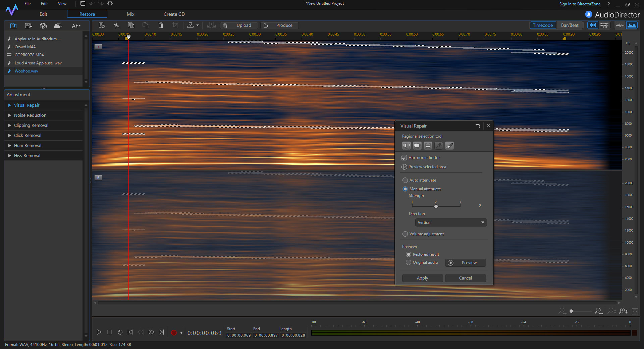Viewport: 644px width, 349px height.
Task: Select the magic wand selection tool
Action: coord(439,146)
